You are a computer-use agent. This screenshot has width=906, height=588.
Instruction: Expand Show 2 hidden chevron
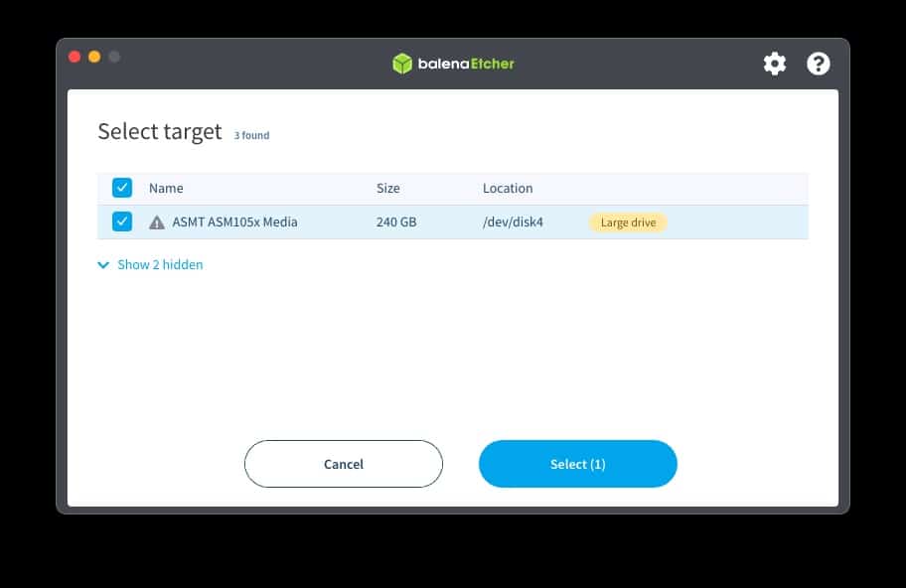103,265
